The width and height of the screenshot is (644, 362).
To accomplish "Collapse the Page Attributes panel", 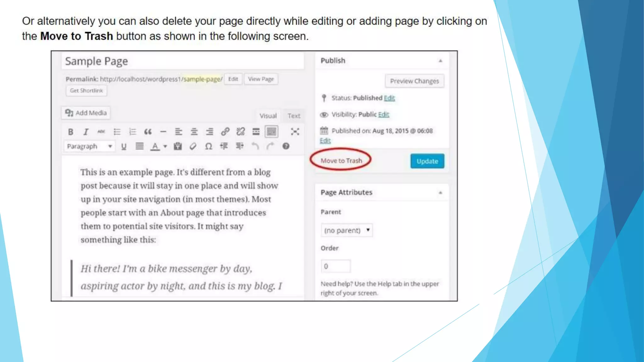I will click(440, 193).
